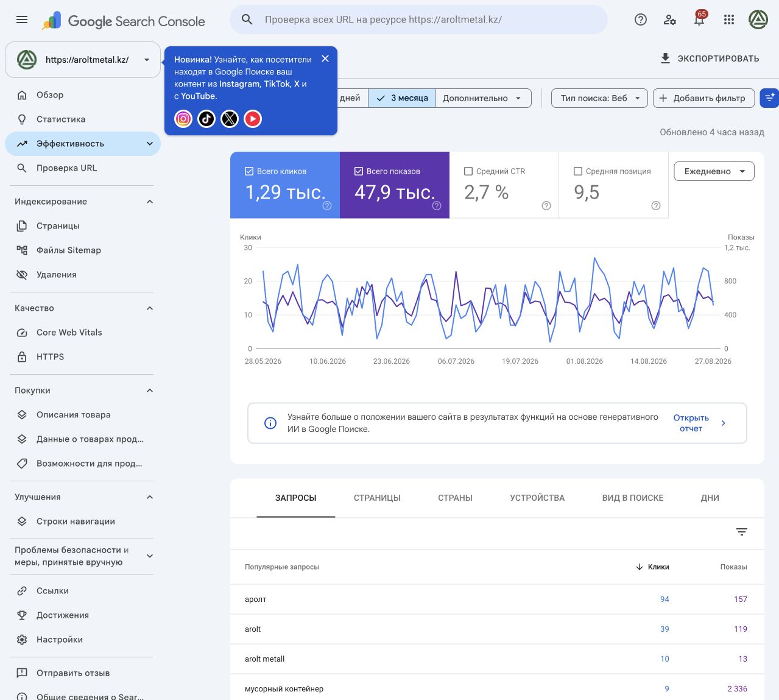
Task: Expand Проблемы безопасности section
Action: pos(150,556)
